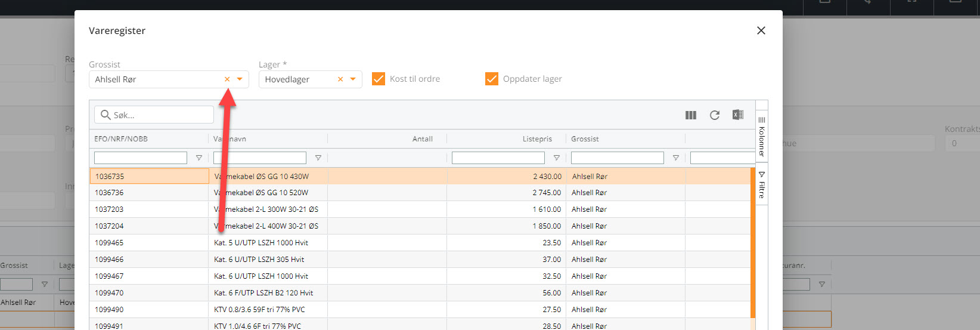Click list price 56.00
This screenshot has width=980, height=330.
coord(552,293)
